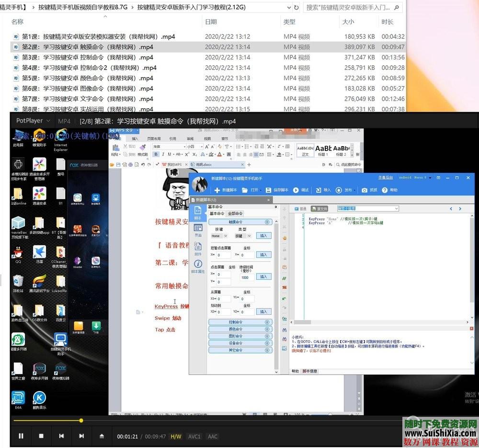This screenshot has width=479, height=448.
Task: Click PotPlayer's eject/open file icon
Action: click(102, 436)
